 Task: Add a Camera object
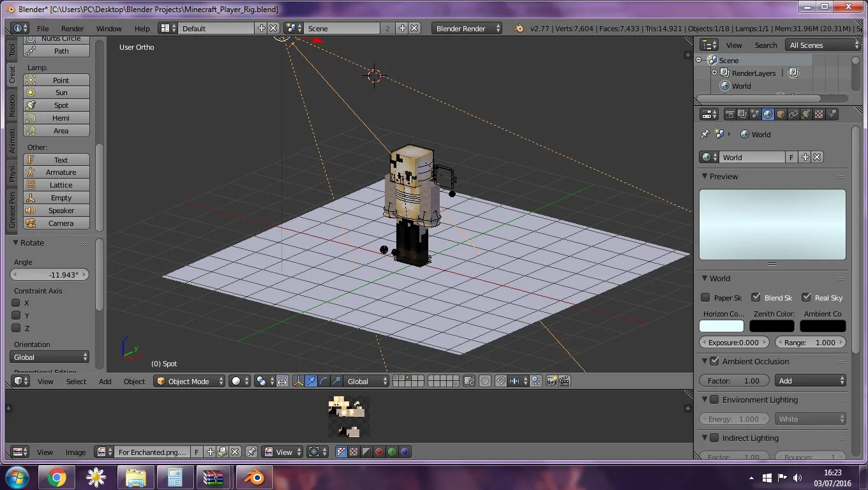pyautogui.click(x=57, y=223)
